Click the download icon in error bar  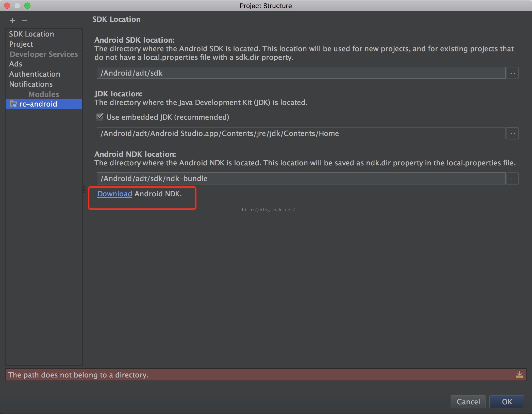(520, 375)
